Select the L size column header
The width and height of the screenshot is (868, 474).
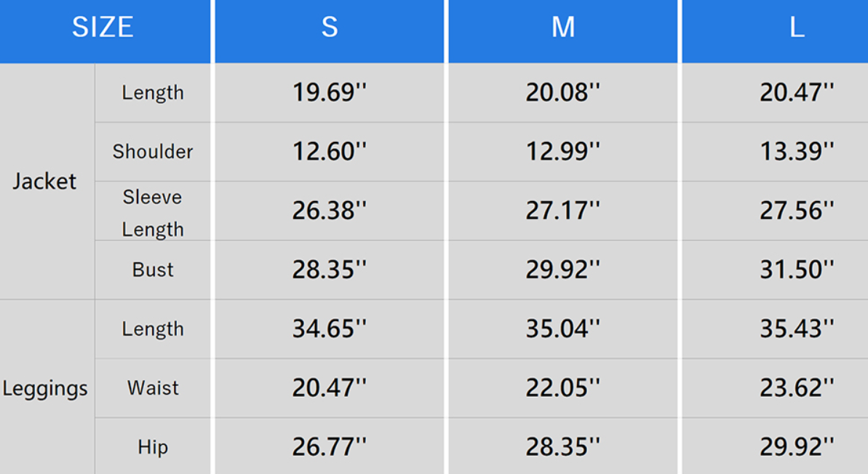pyautogui.click(x=797, y=28)
